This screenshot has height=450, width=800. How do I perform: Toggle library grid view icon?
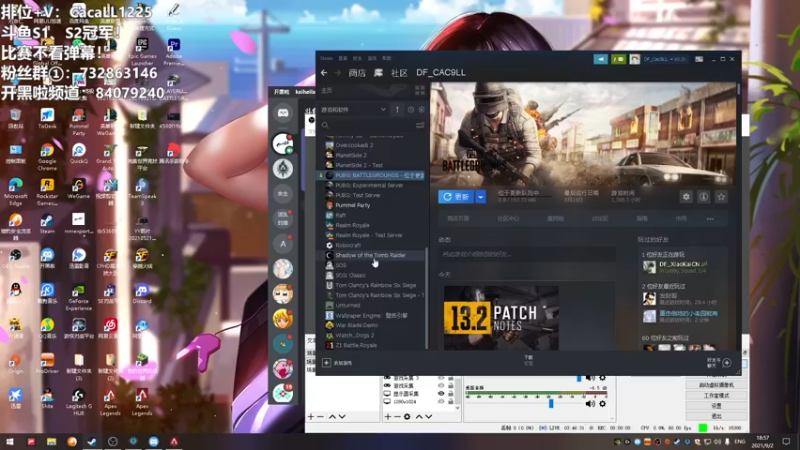coord(420,91)
